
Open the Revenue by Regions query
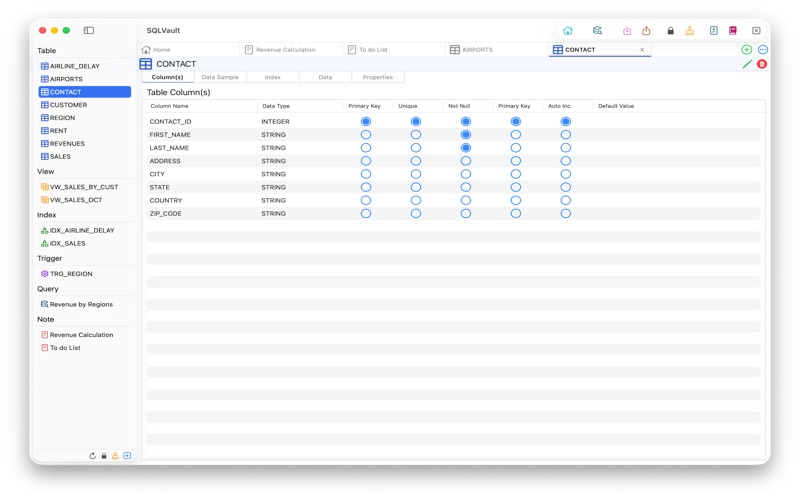84,304
